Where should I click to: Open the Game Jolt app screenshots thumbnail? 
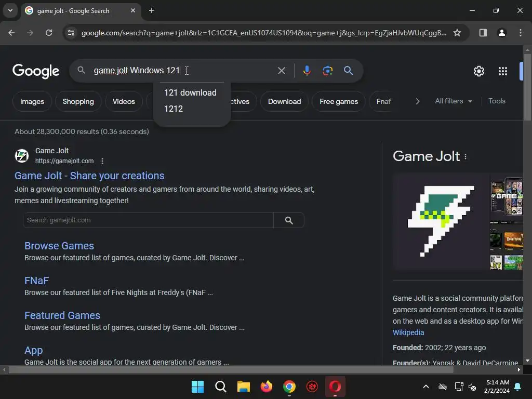(x=507, y=197)
